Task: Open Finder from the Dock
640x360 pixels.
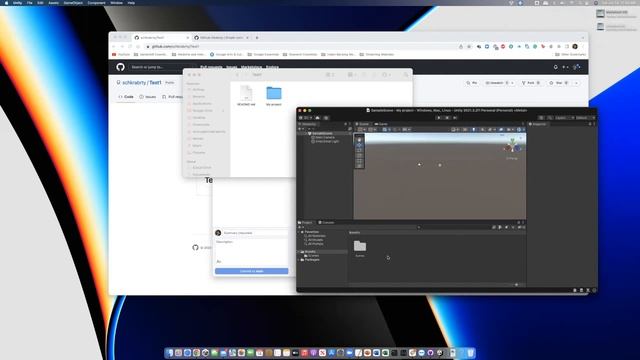Action: click(169, 353)
